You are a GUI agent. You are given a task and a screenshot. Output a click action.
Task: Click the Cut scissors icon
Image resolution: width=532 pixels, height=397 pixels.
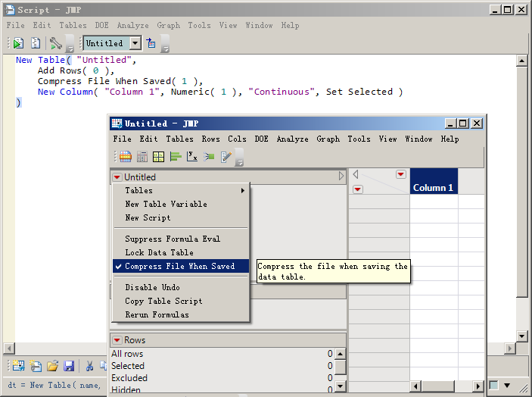click(89, 365)
